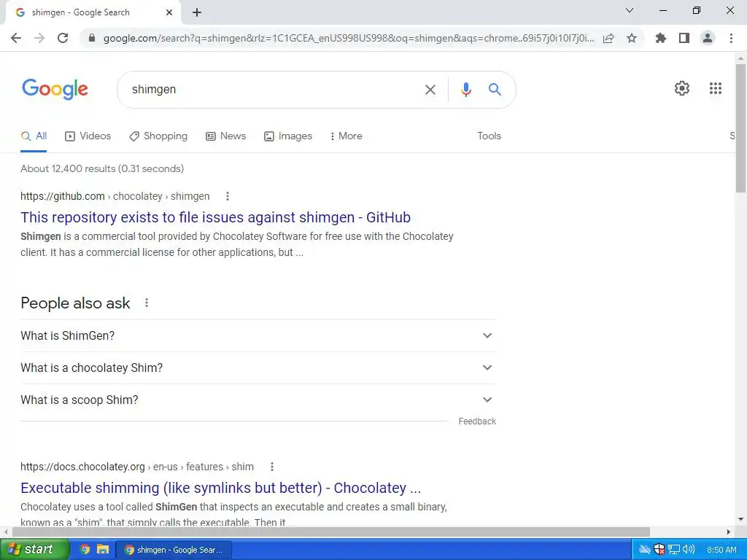
Task: Open options menu for the github.com result
Action: tap(228, 196)
